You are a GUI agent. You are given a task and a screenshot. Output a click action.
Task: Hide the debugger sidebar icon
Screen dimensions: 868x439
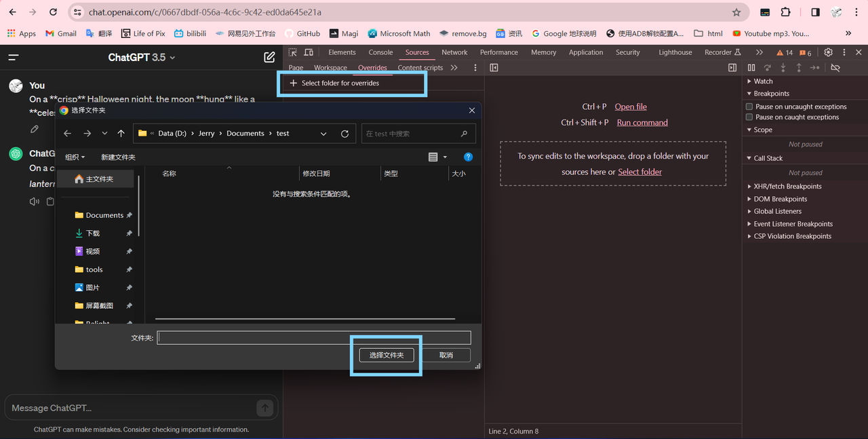[732, 68]
